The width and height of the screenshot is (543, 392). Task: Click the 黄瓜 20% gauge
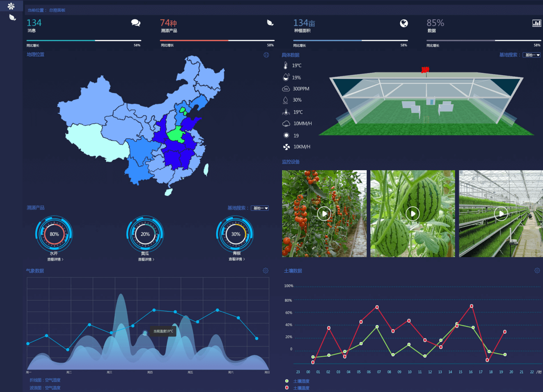(x=145, y=234)
